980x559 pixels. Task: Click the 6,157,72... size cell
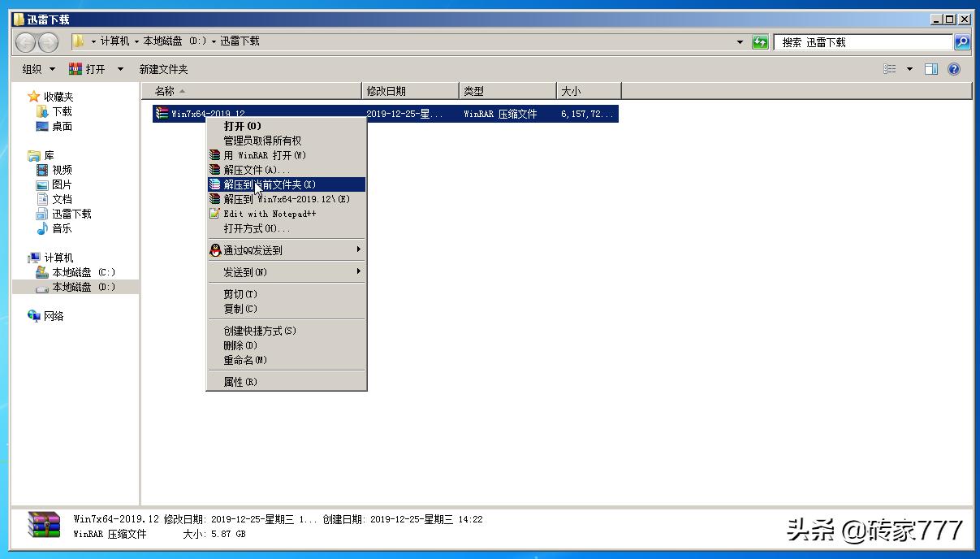pyautogui.click(x=587, y=115)
